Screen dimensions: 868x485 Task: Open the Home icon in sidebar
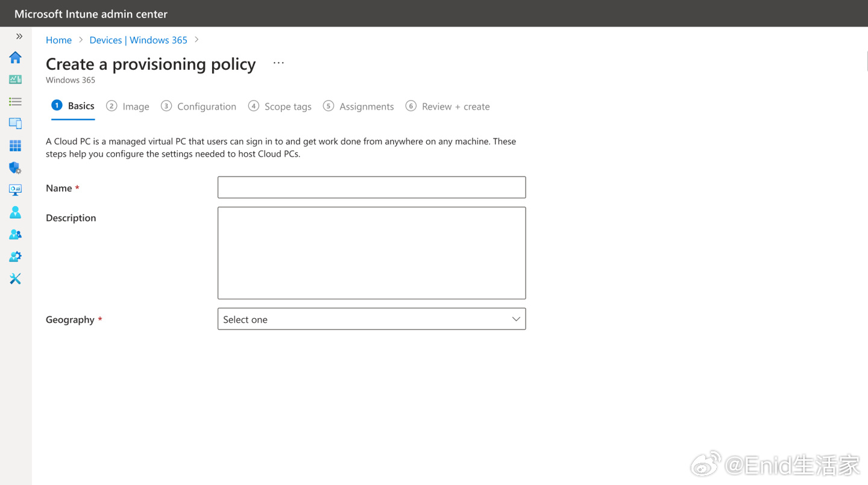coord(15,57)
